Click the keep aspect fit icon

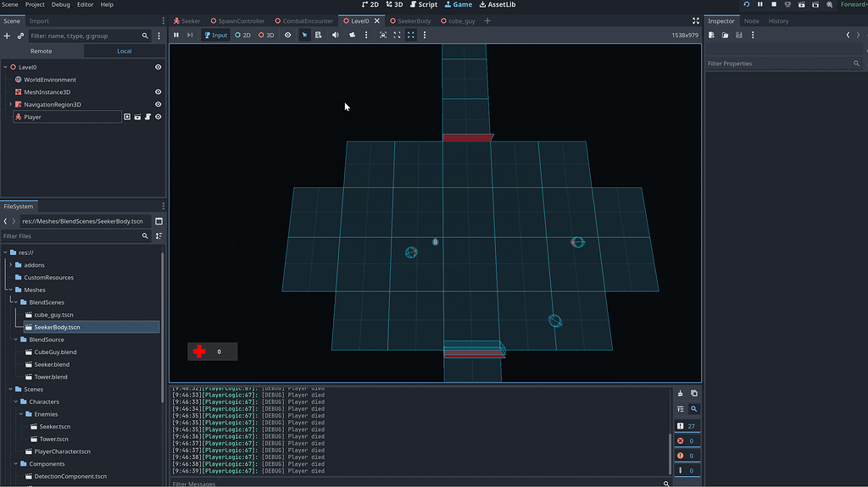pos(397,35)
